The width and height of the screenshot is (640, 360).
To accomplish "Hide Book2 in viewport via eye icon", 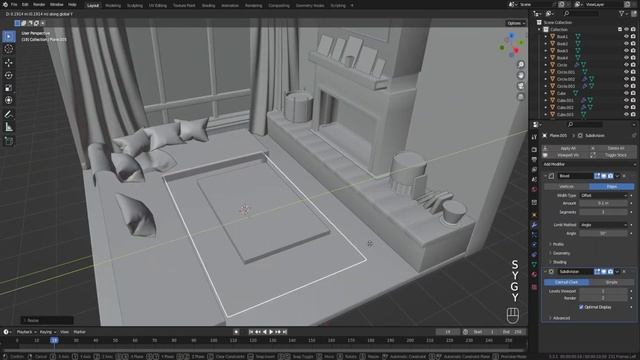I will coord(626,43).
